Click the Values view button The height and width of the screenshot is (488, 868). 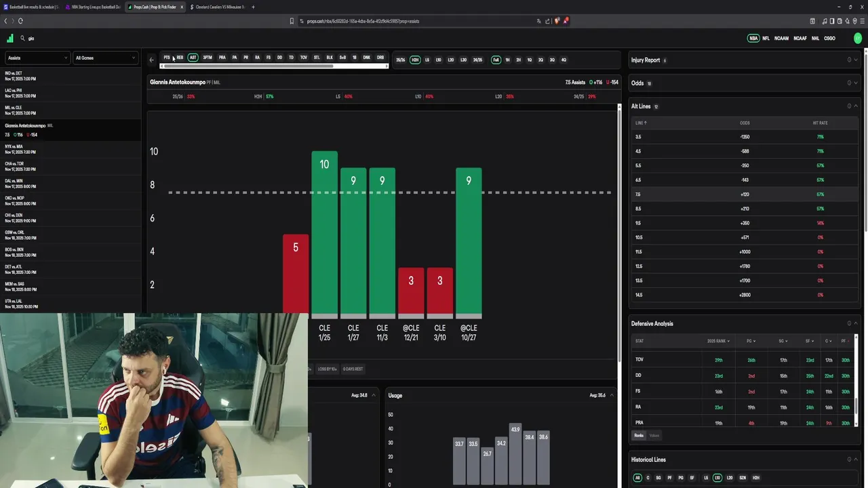[654, 435]
